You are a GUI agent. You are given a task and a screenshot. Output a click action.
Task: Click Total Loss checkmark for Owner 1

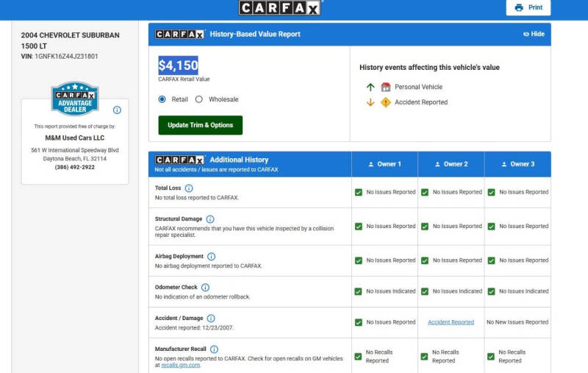pos(359,192)
